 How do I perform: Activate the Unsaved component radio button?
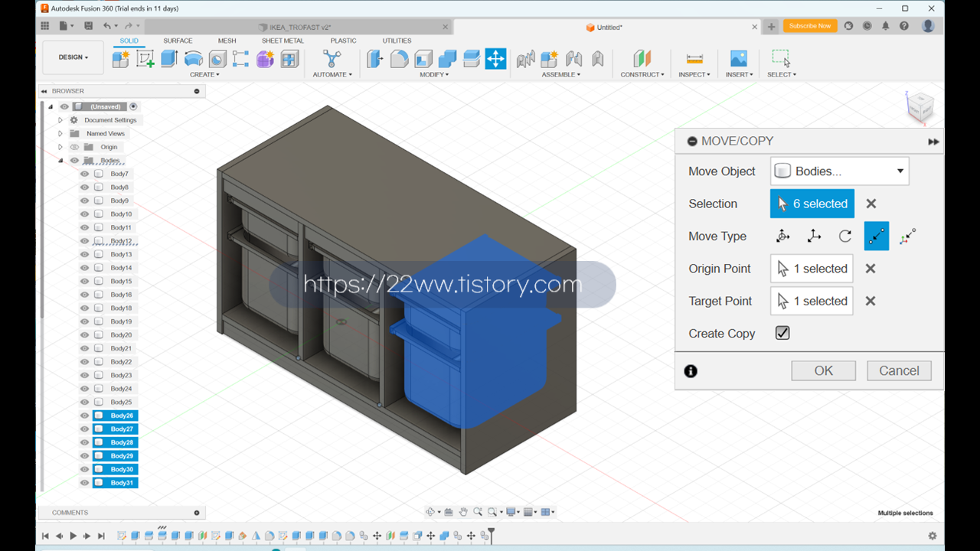(133, 106)
